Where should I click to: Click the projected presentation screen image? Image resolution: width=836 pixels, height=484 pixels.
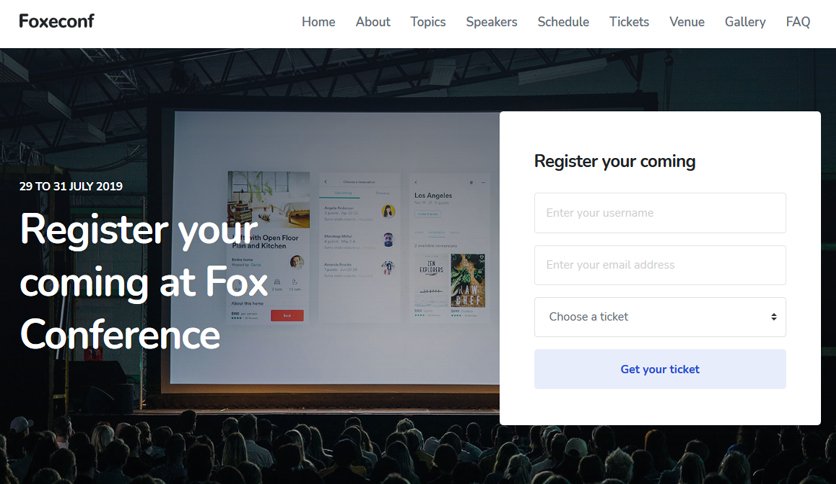[336, 246]
